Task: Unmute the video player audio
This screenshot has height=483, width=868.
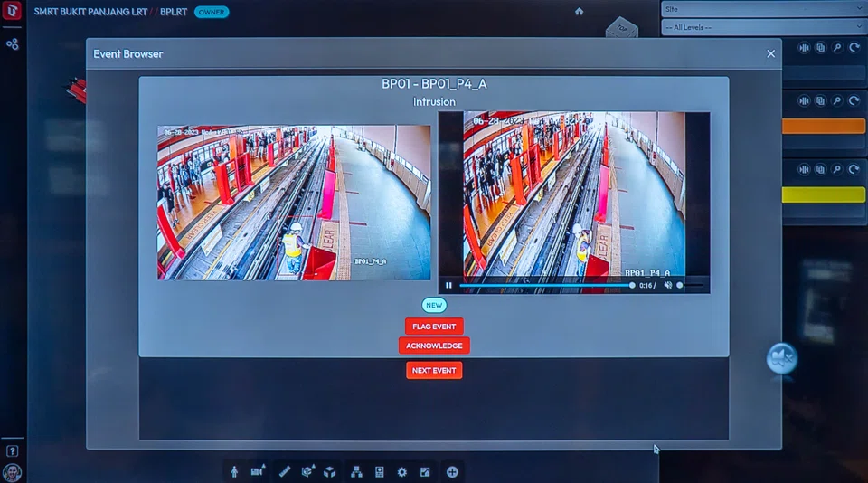Action: (x=667, y=285)
